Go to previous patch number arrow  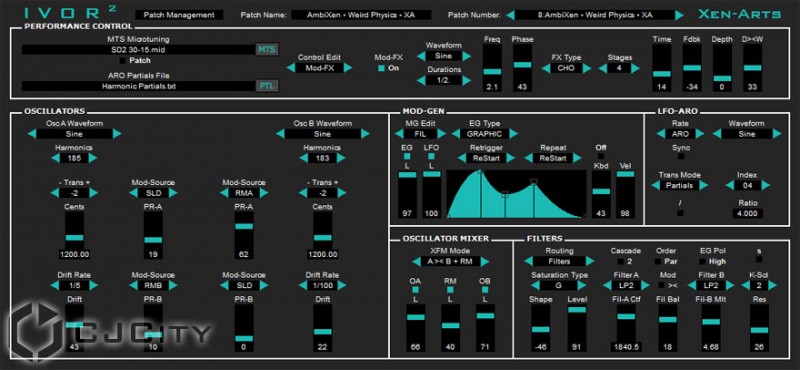point(510,15)
